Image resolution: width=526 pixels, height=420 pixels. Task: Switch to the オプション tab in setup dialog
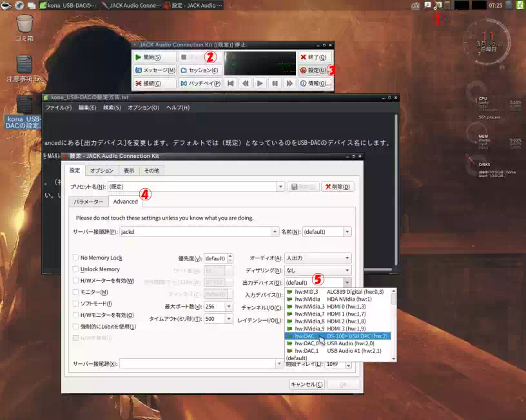pos(102,171)
